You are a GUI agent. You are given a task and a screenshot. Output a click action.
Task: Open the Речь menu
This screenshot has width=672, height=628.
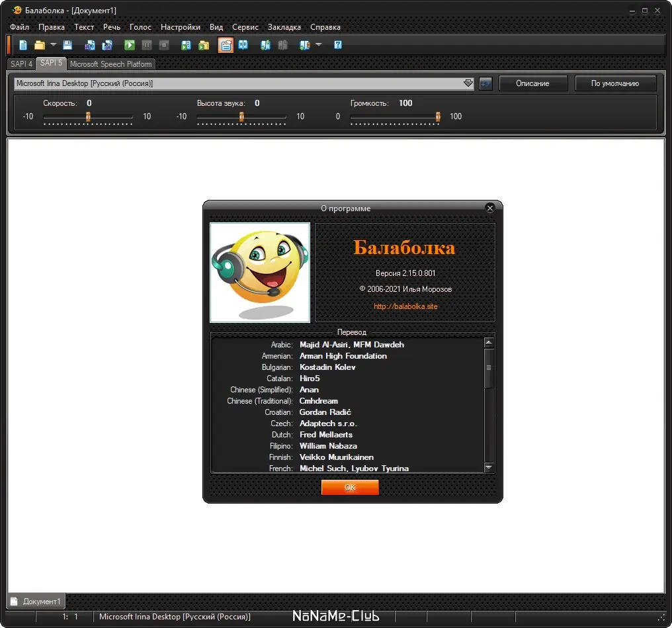pyautogui.click(x=111, y=27)
